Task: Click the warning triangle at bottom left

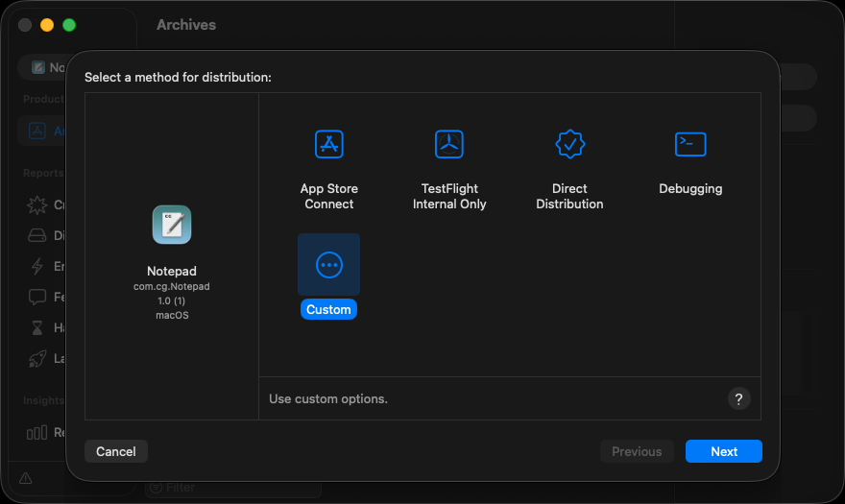Action: 26,478
